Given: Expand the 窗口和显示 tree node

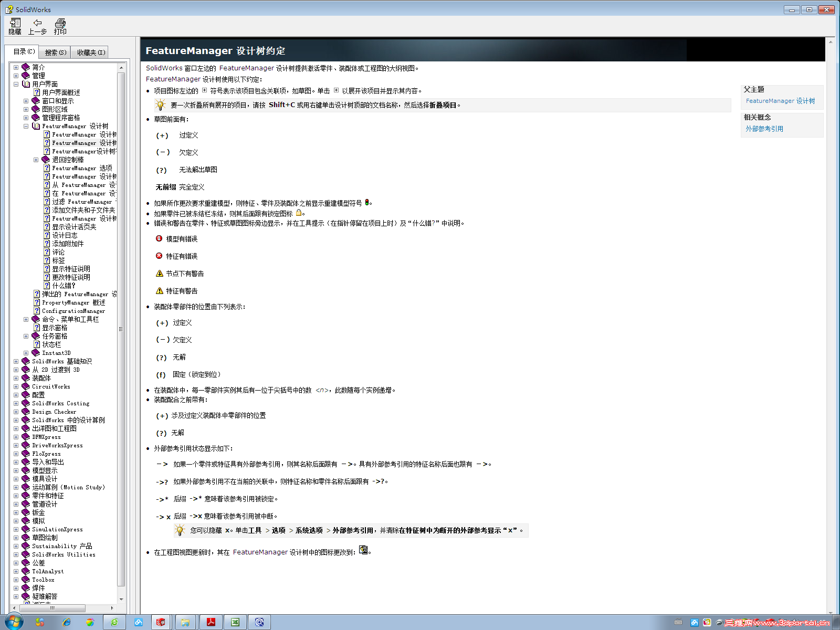Looking at the screenshot, I should tap(26, 101).
